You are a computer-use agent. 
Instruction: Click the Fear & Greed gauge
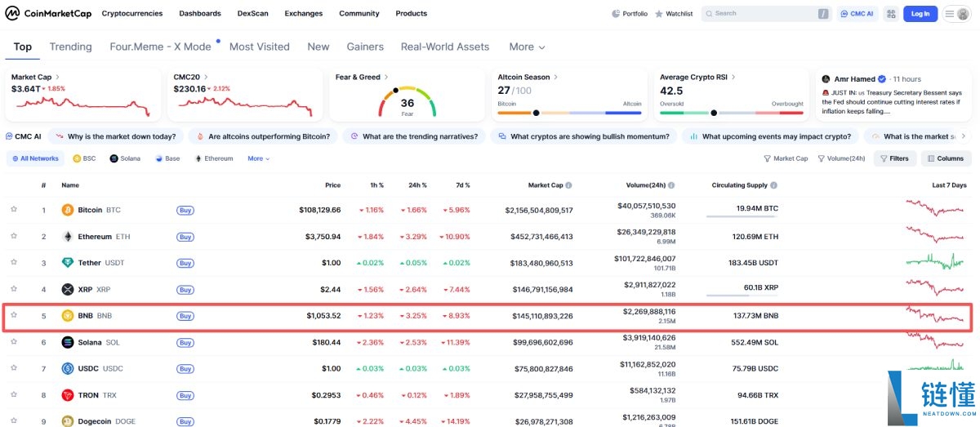[x=407, y=102]
